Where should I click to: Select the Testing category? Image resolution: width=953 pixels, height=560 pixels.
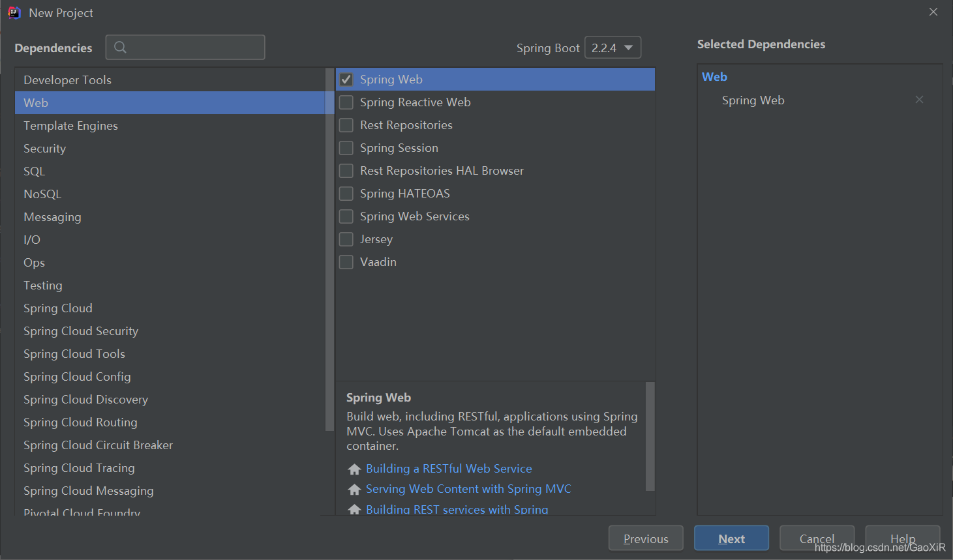click(170, 285)
